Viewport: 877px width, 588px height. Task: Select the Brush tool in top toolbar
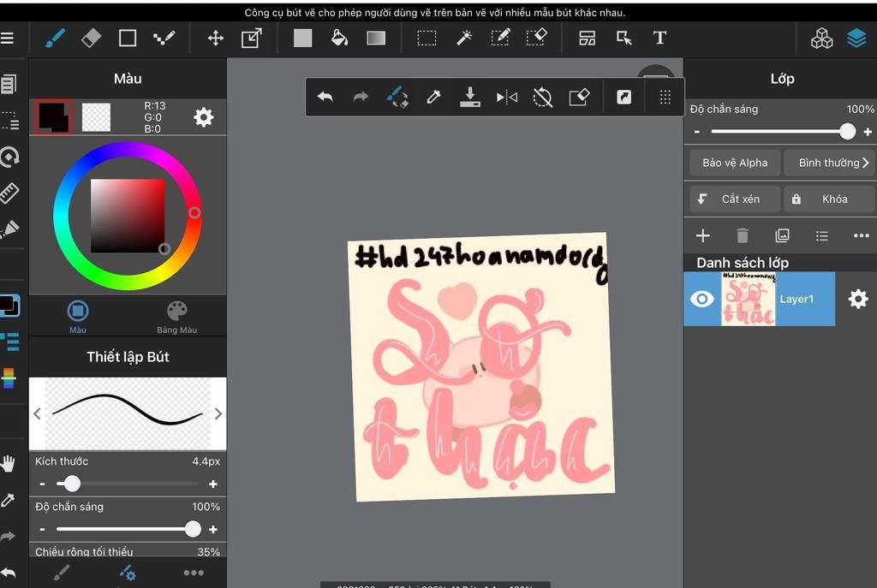[55, 38]
